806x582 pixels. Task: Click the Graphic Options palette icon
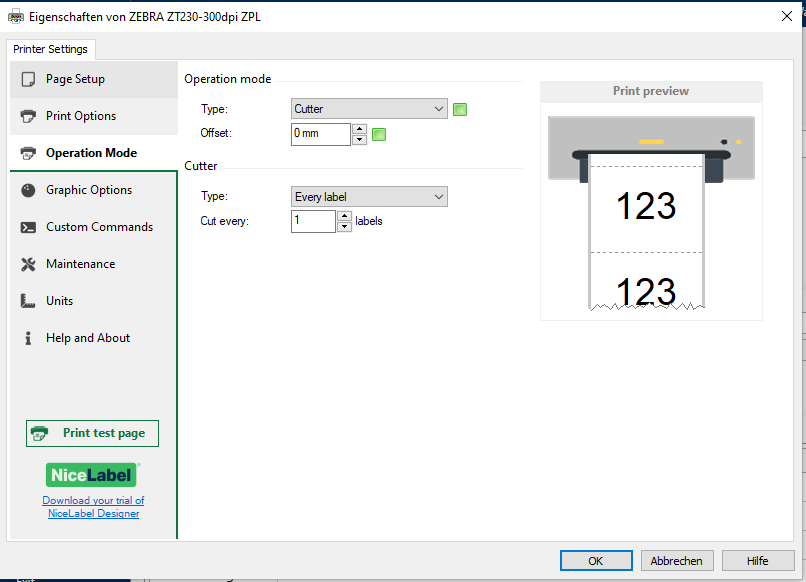28,190
